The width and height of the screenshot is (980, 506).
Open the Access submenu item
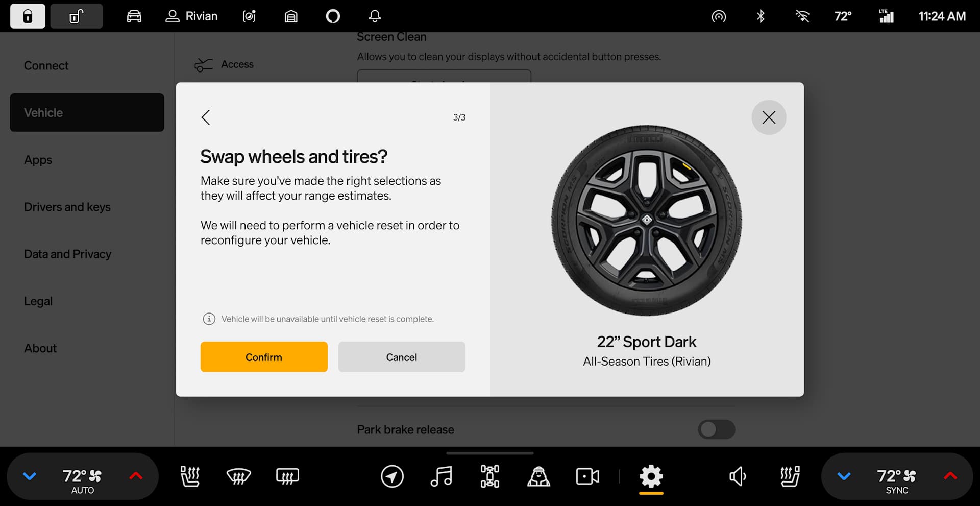[x=224, y=64]
